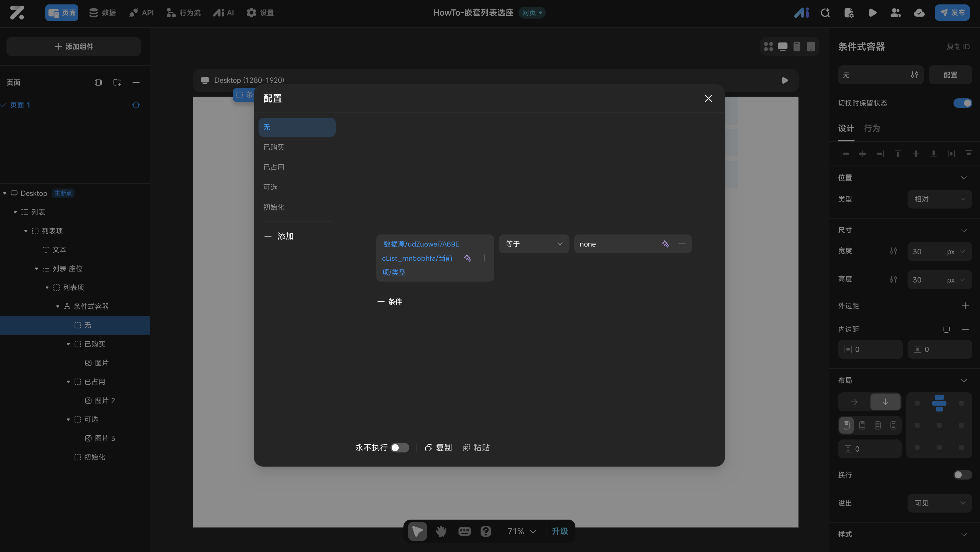Click the 宽度 width input field
This screenshot has height=552, width=980.
pos(924,252)
